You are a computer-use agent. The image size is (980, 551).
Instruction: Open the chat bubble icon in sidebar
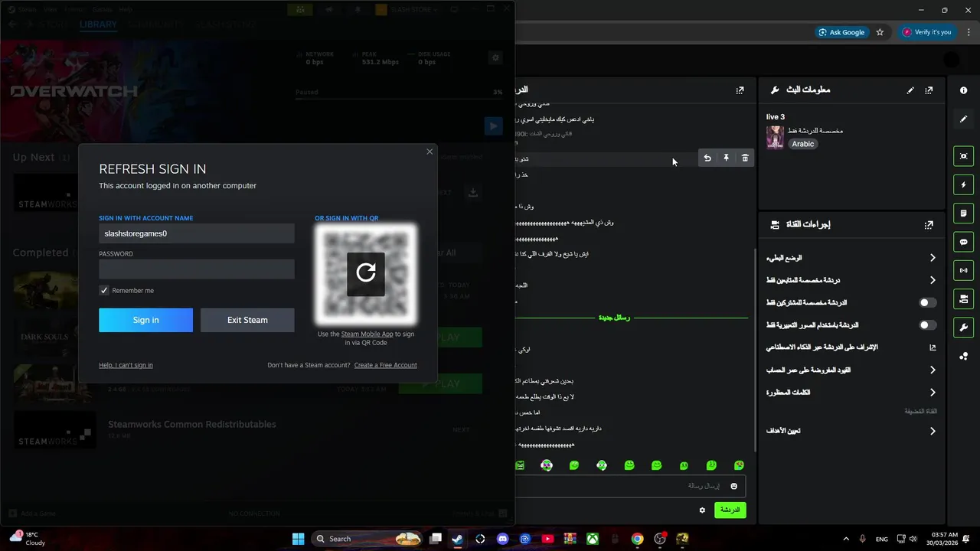coord(963,242)
